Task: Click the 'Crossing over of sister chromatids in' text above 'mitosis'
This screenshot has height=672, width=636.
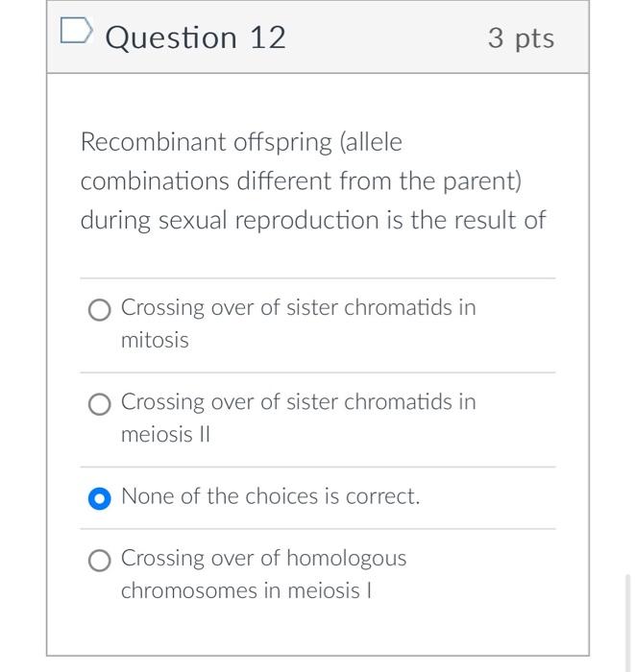Action: pyautogui.click(x=299, y=308)
